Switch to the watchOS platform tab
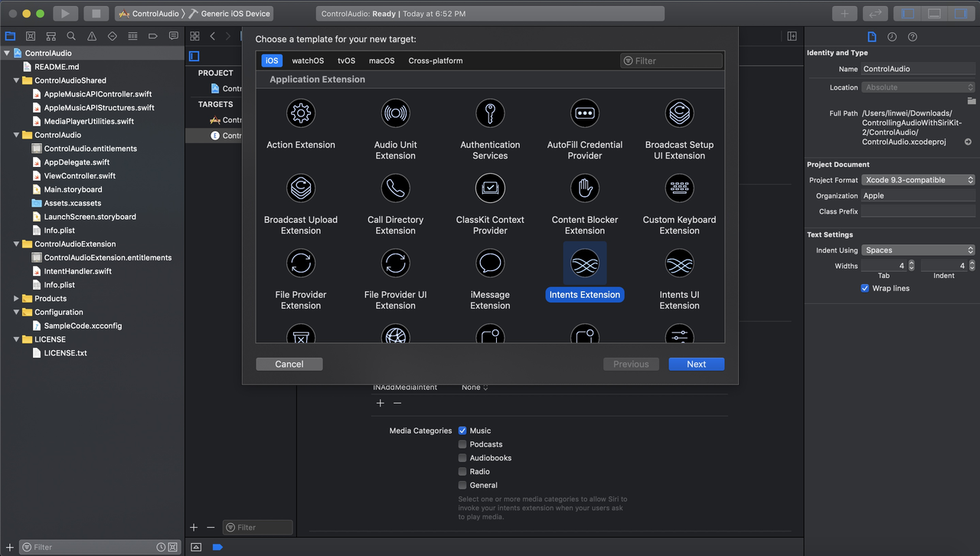This screenshot has height=556, width=980. [x=308, y=61]
